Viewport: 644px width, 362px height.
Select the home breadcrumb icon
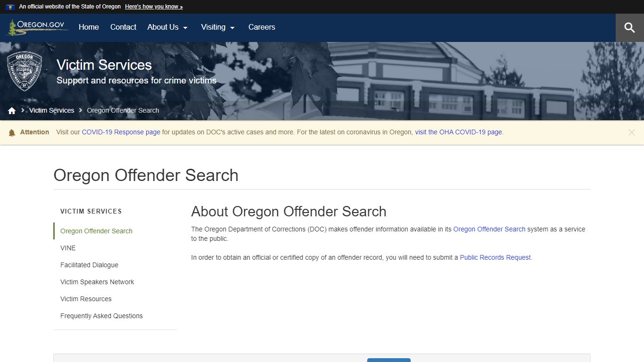point(11,110)
